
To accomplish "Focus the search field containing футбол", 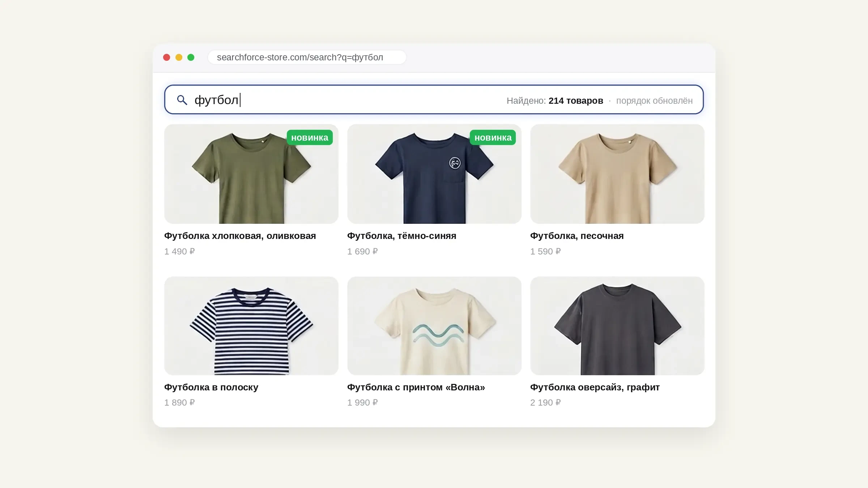I will 434,100.
